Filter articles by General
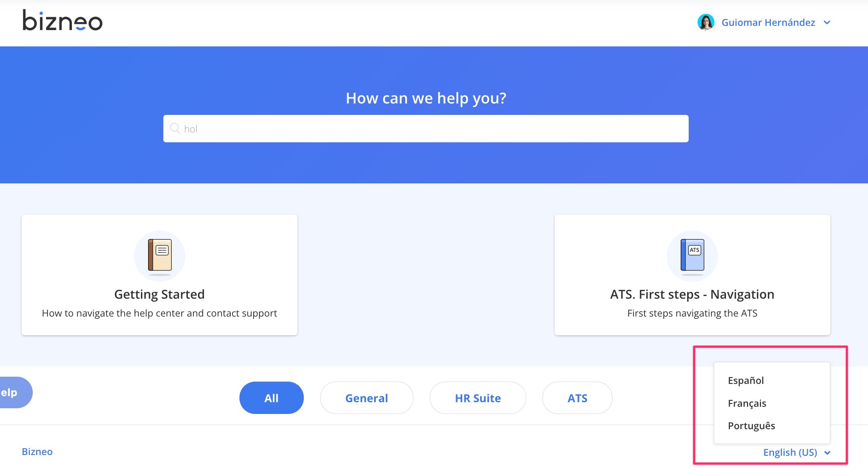The height and width of the screenshot is (468, 868). pyautogui.click(x=367, y=398)
